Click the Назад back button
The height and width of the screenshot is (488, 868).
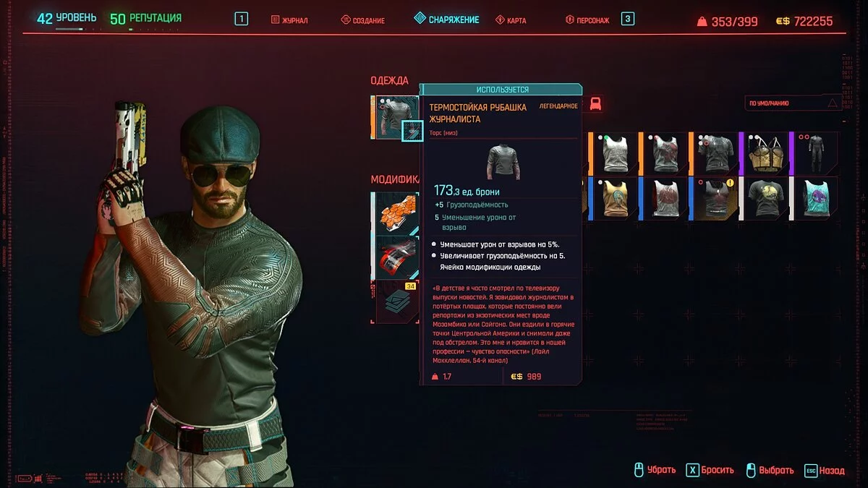pyautogui.click(x=824, y=470)
